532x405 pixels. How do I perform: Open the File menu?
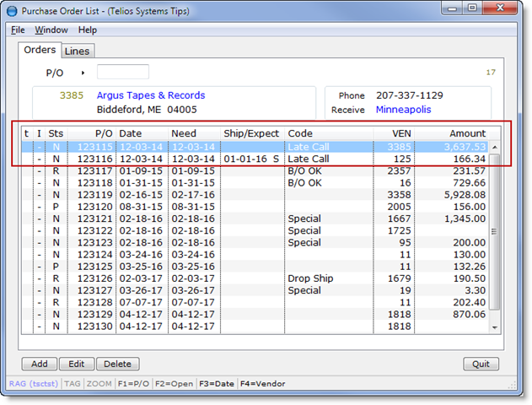(x=18, y=30)
